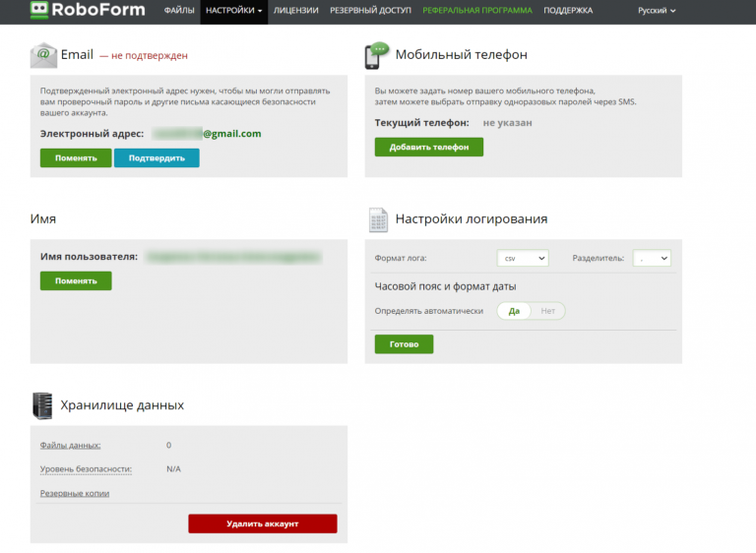Click Поменять button under username

(76, 280)
